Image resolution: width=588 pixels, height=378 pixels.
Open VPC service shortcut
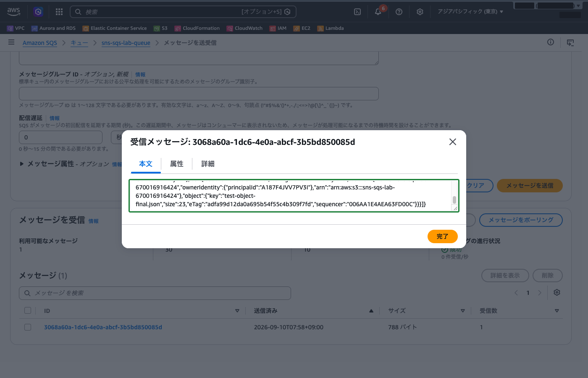point(16,28)
